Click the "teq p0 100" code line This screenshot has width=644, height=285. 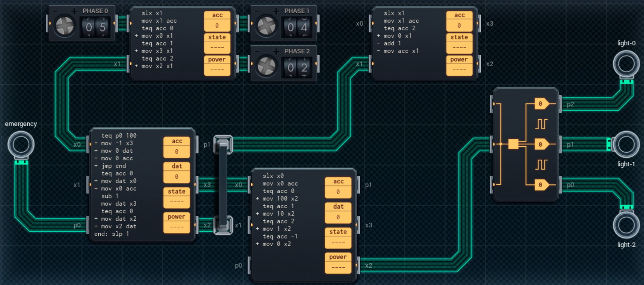coord(119,135)
